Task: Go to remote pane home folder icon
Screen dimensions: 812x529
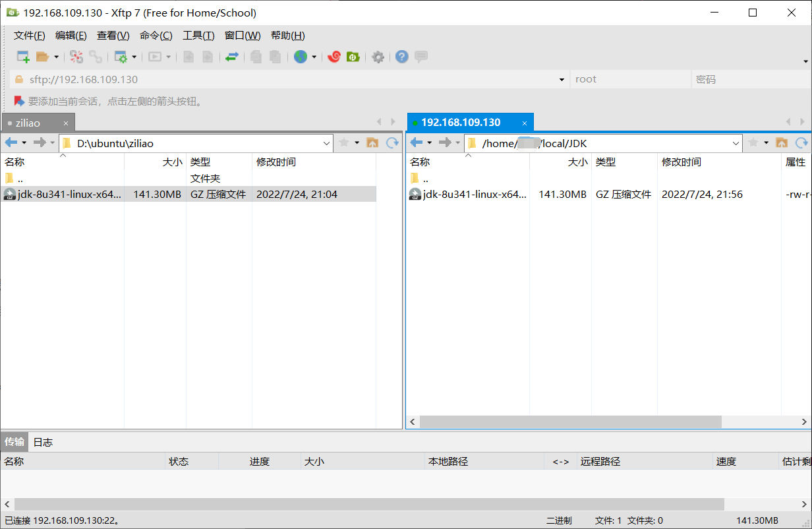Action: click(x=782, y=142)
